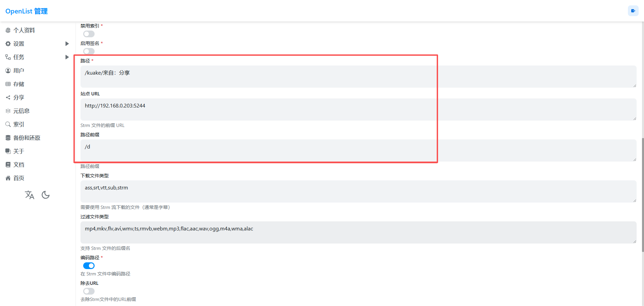Select 分享 in the sidebar
Screen dimensions: 644x306
(x=19, y=97)
